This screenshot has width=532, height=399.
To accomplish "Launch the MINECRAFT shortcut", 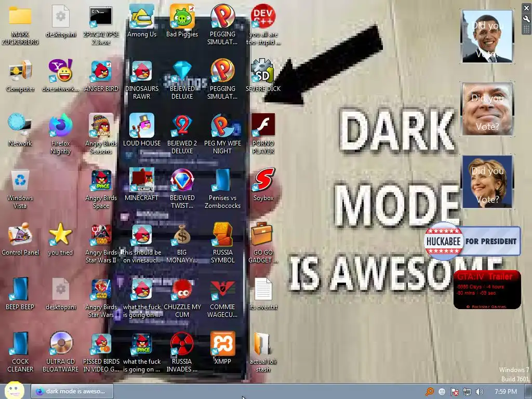I will [142, 185].
